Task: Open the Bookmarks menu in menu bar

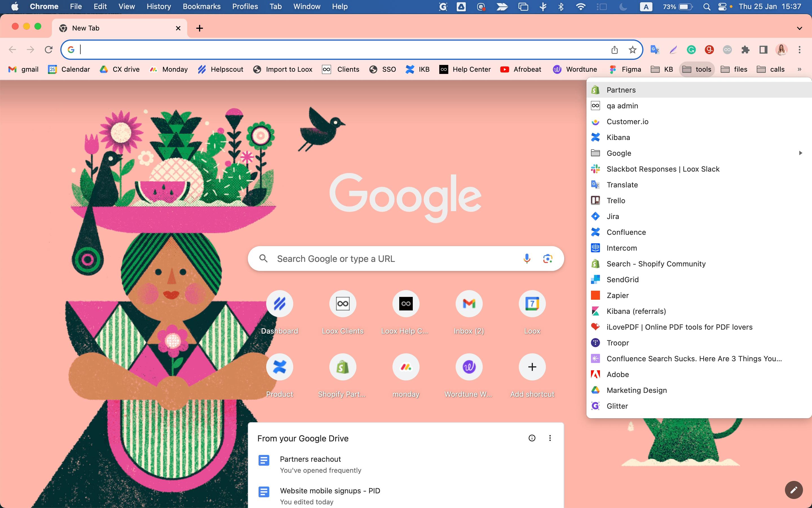Action: [202, 7]
